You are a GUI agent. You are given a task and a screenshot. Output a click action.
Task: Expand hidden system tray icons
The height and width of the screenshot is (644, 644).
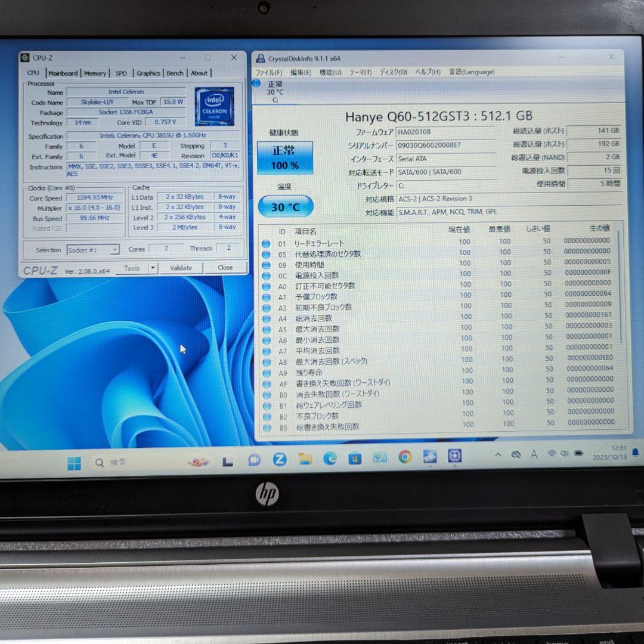click(498, 454)
